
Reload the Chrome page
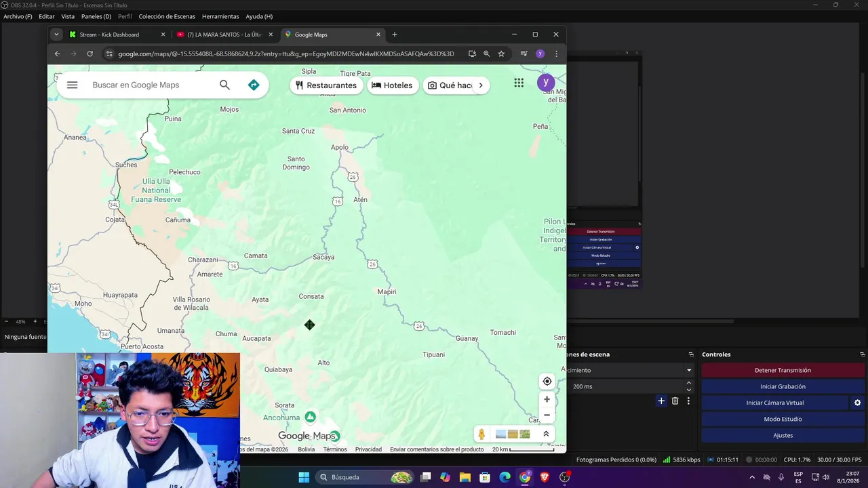pos(90,54)
